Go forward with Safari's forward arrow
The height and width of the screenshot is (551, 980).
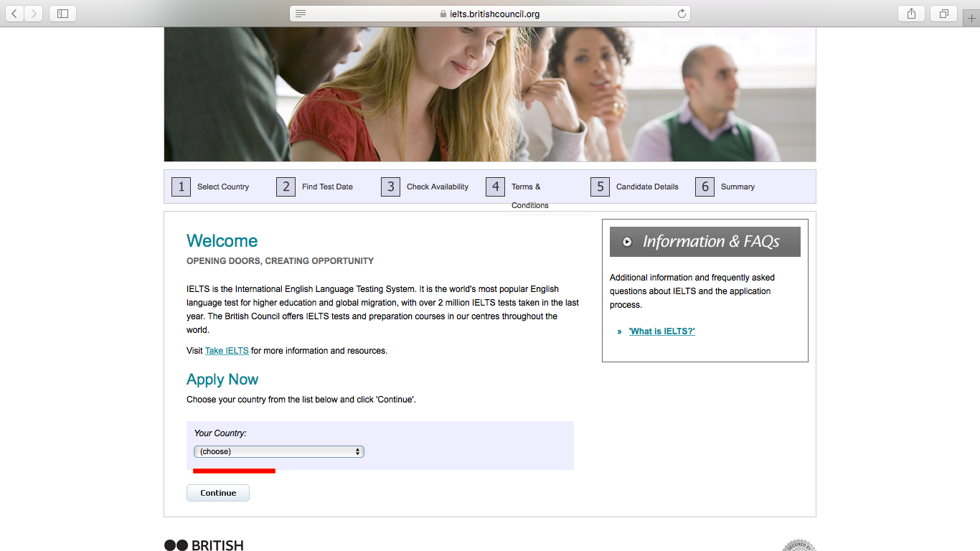tap(34, 14)
